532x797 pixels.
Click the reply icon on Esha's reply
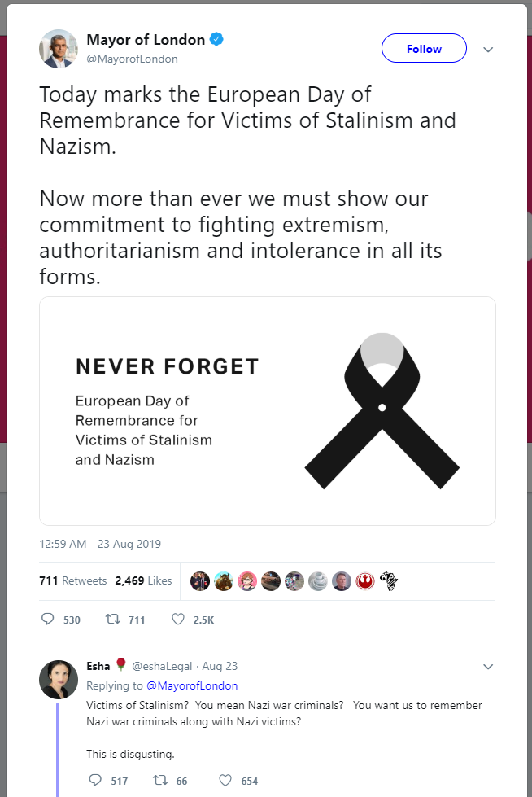(95, 780)
